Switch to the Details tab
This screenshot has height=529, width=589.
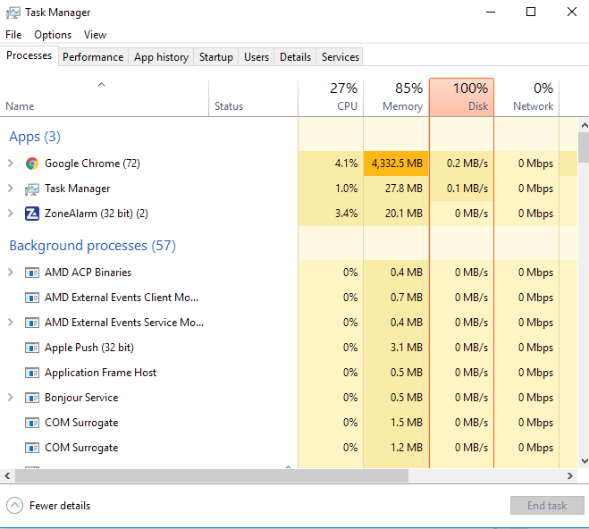(295, 57)
